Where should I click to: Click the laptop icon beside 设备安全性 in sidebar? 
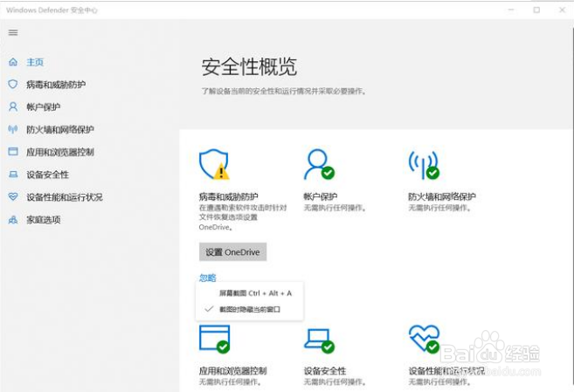[x=13, y=175]
